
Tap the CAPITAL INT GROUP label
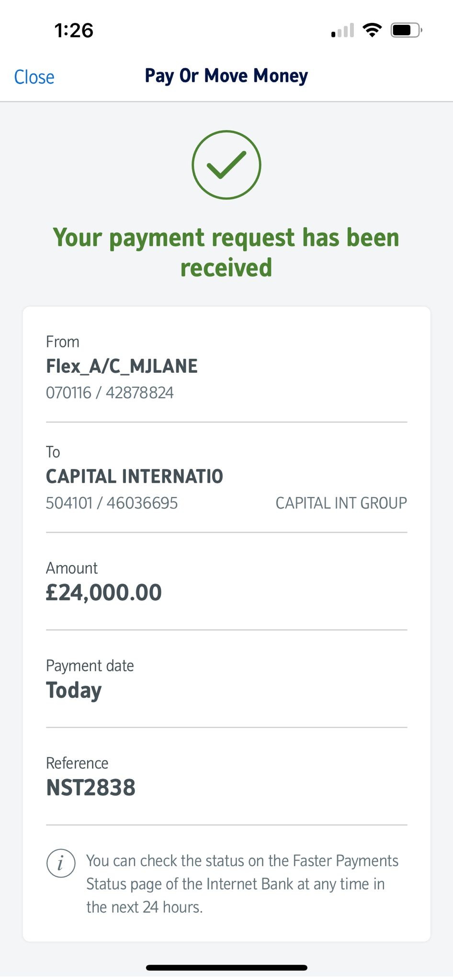(341, 503)
